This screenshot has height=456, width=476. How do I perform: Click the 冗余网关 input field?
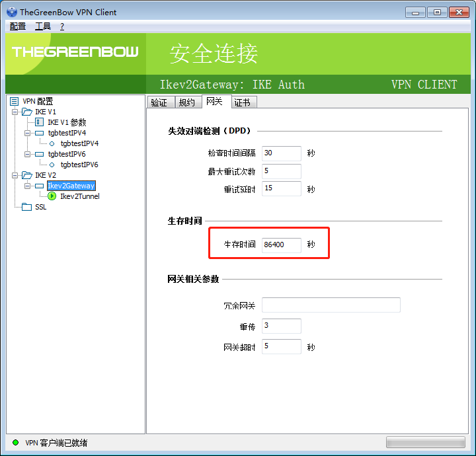331,305
